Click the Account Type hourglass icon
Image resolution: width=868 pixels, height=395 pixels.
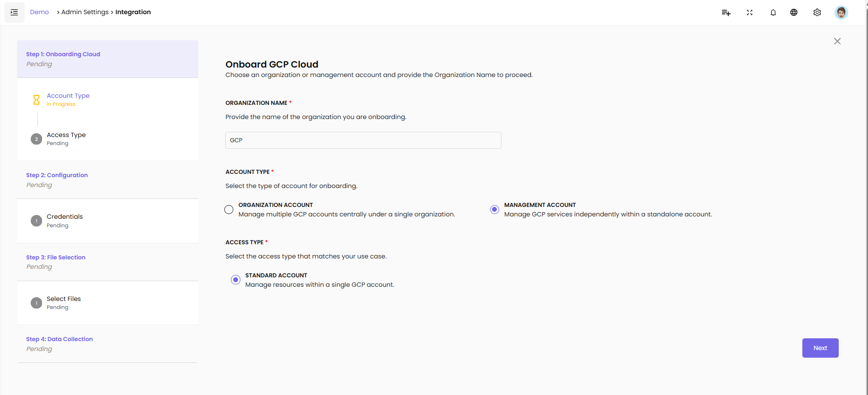[36, 100]
